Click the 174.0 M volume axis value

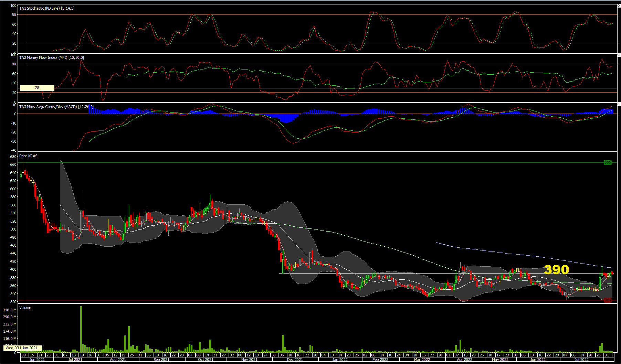(10, 331)
